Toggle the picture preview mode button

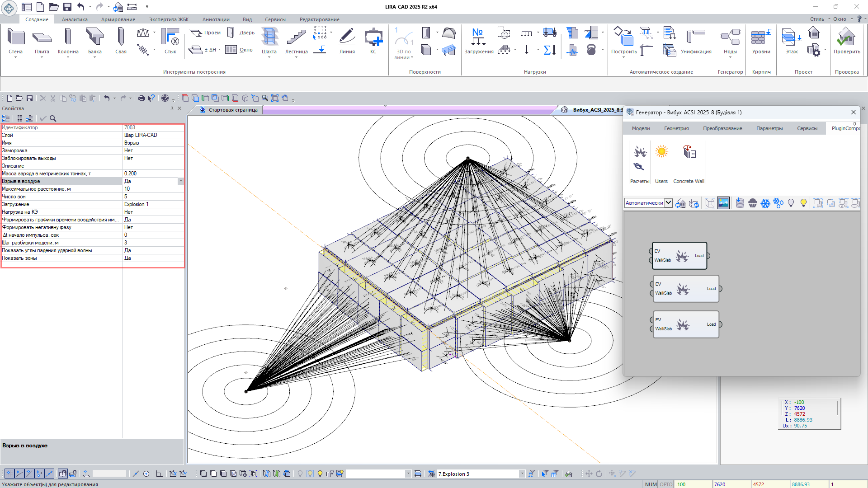723,203
